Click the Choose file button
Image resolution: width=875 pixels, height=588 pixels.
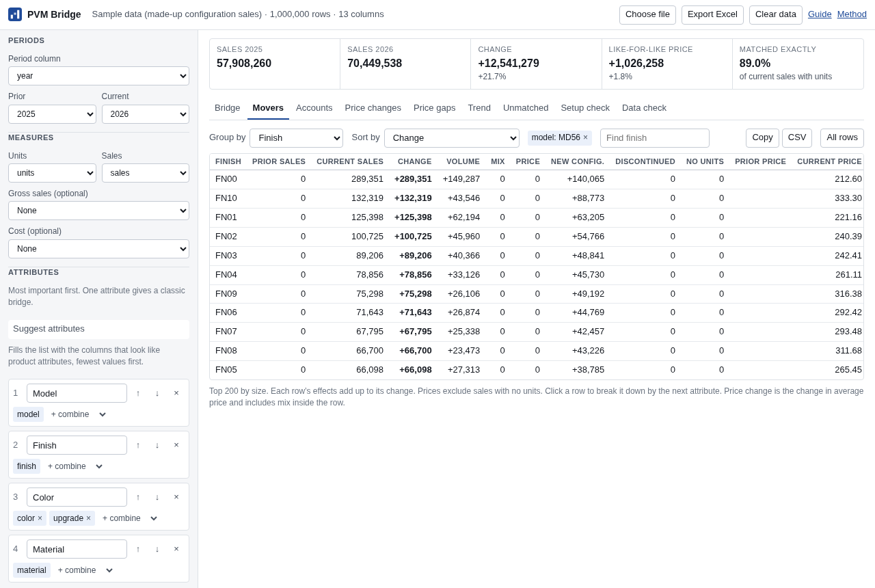coord(647,15)
